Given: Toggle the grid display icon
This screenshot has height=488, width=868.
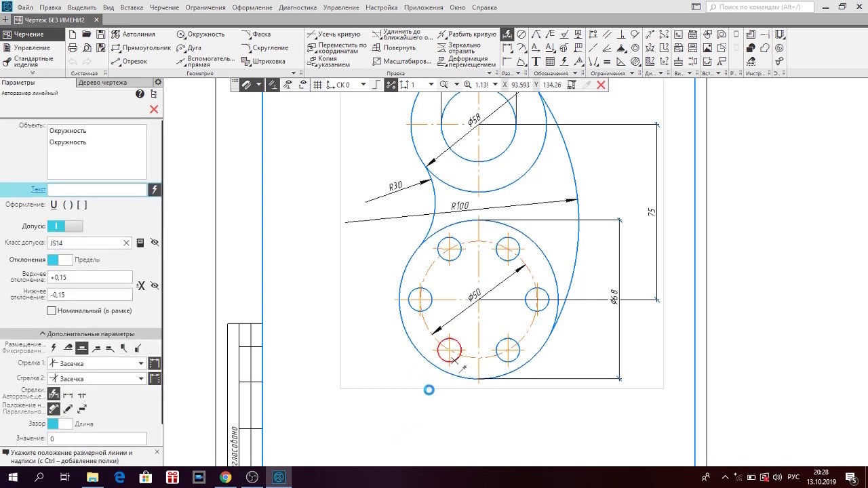Looking at the screenshot, I should [x=317, y=85].
